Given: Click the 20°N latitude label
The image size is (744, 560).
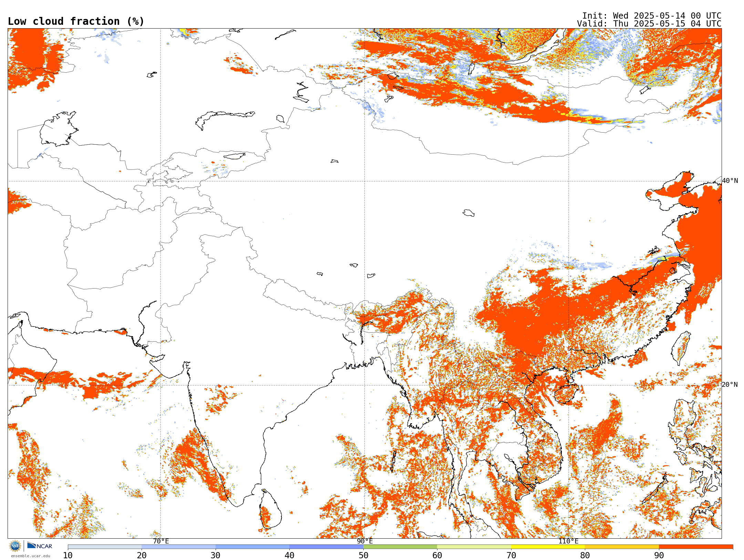Looking at the screenshot, I should point(730,385).
